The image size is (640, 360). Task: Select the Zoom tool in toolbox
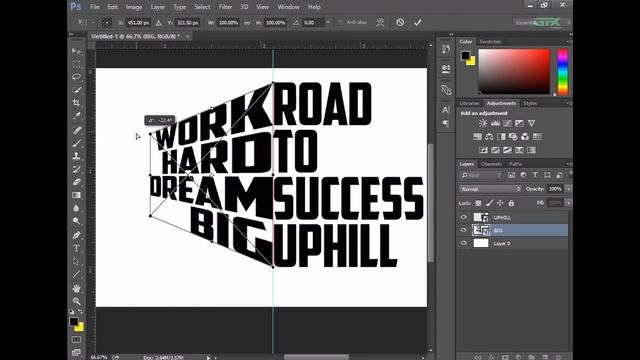[x=76, y=301]
